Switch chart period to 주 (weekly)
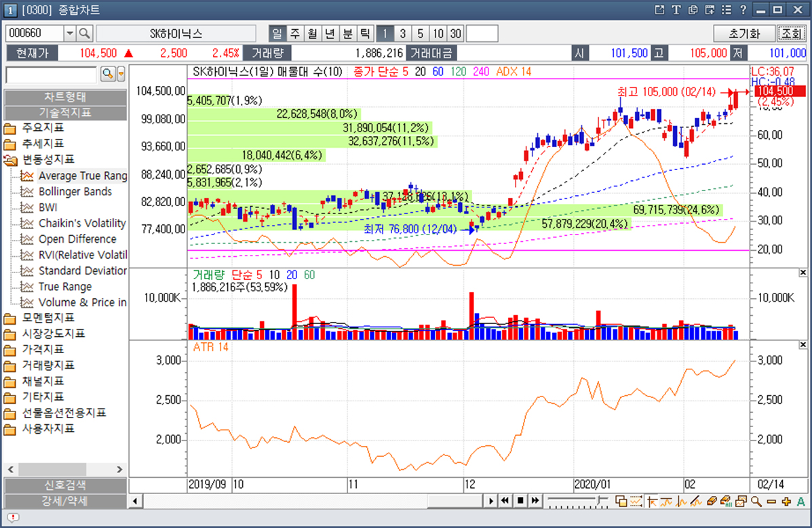Image resolution: width=812 pixels, height=528 pixels. [x=295, y=33]
